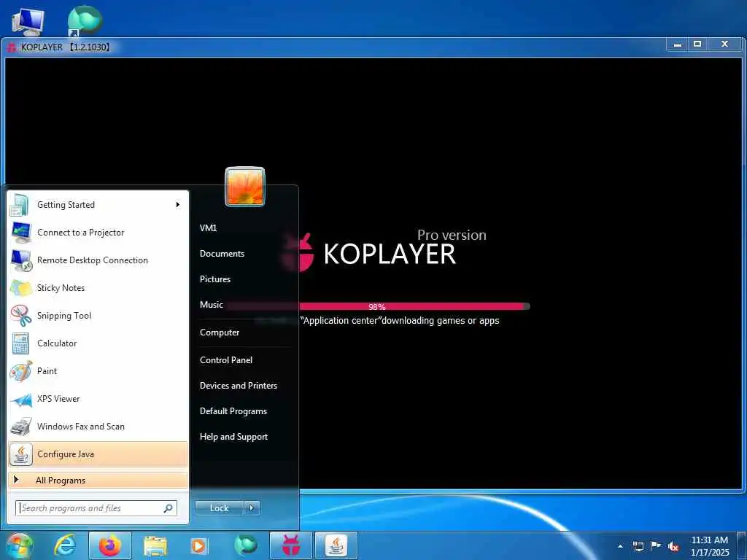Open Calculator from Start menu
747x560 pixels.
pyautogui.click(x=98, y=343)
